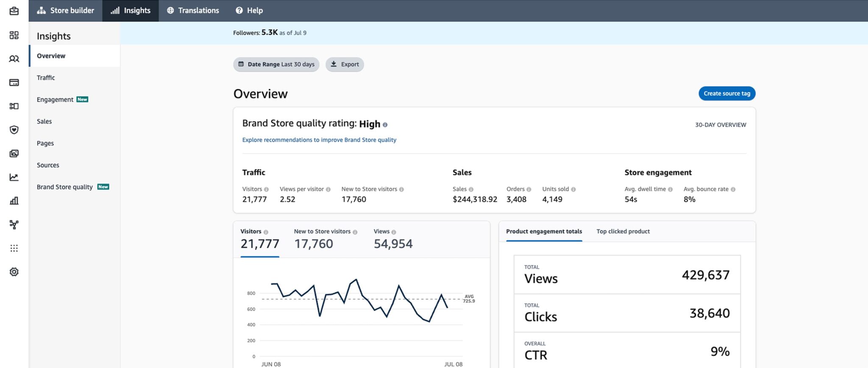This screenshot has width=868, height=368.
Task: Select Traffic in the Insights sidebar
Action: [x=46, y=77]
